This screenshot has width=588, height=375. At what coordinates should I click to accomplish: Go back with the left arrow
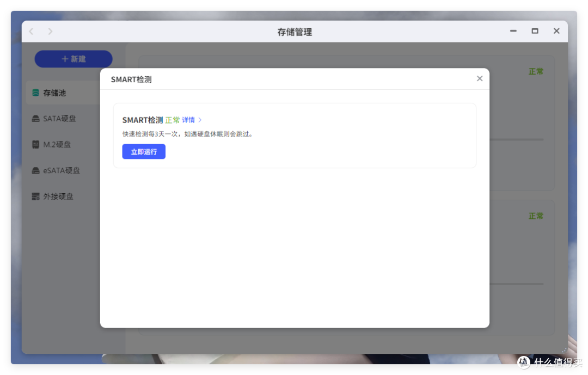pyautogui.click(x=32, y=32)
